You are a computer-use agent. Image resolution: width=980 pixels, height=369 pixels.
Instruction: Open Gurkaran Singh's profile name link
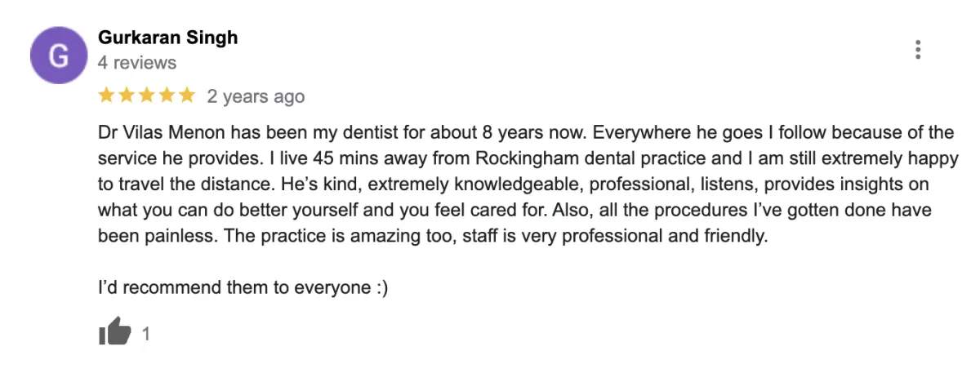(167, 38)
